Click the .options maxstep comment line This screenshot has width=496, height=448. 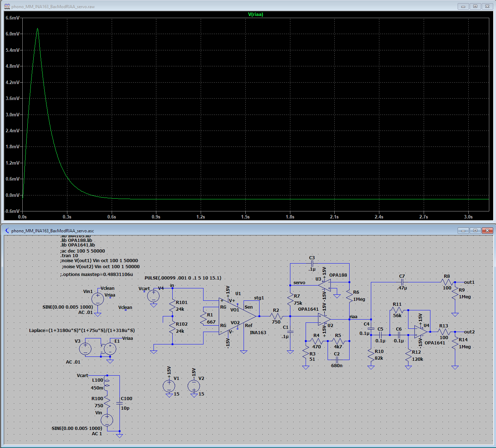click(x=96, y=275)
